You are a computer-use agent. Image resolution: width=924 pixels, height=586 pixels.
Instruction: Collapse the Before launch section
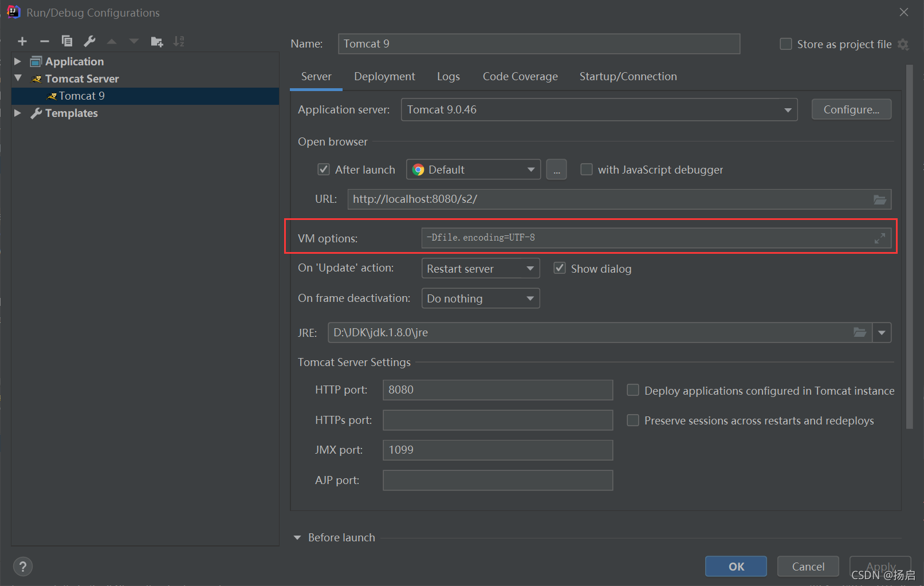coord(297,537)
